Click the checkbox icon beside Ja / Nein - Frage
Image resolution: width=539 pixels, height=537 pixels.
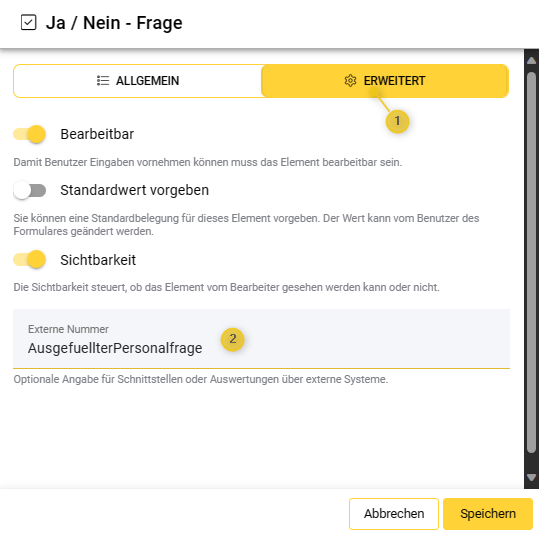pyautogui.click(x=28, y=23)
